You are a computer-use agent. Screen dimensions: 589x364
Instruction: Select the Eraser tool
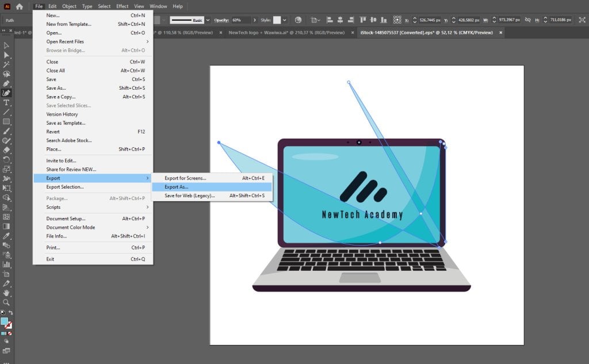(x=6, y=150)
